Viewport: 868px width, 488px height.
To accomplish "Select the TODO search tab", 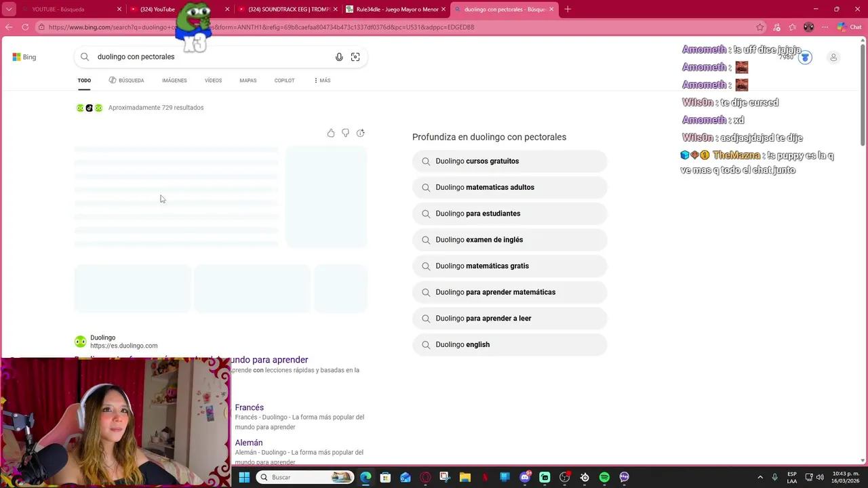I will (84, 81).
